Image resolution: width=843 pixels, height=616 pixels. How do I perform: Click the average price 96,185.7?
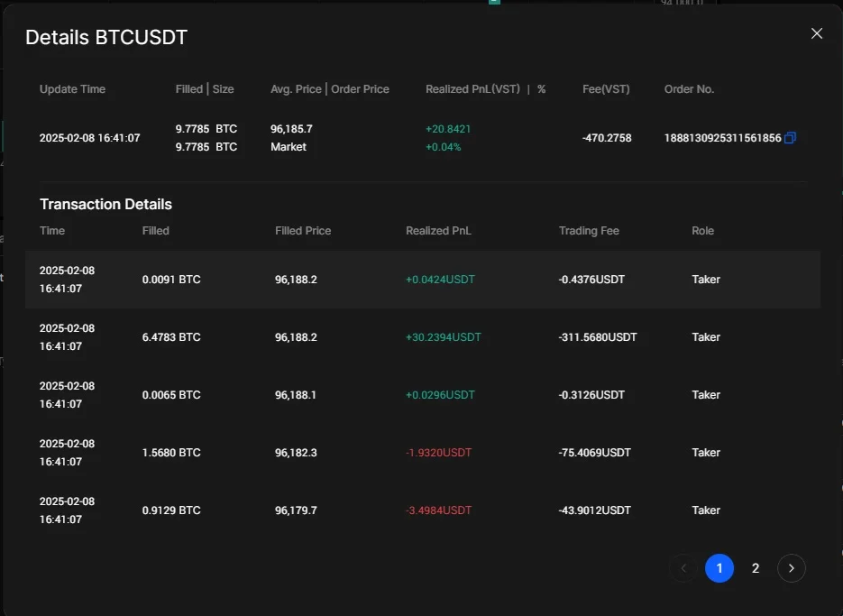(291, 129)
